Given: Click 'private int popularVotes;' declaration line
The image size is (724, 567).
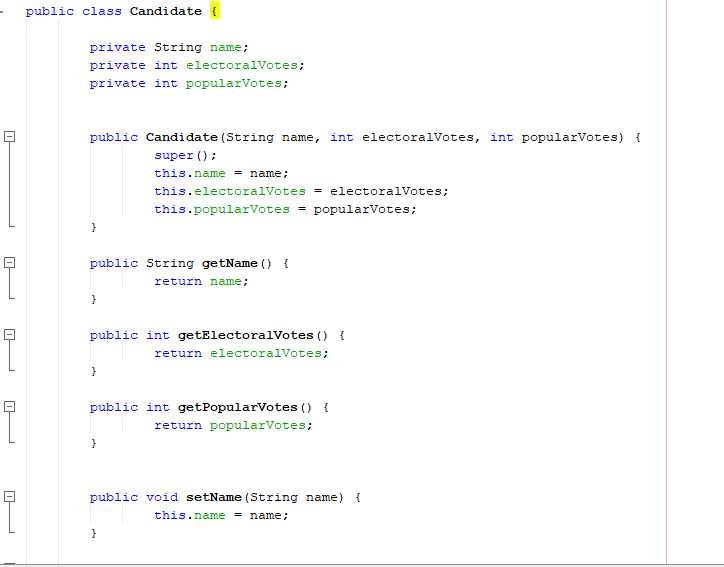Looking at the screenshot, I should point(189,84).
